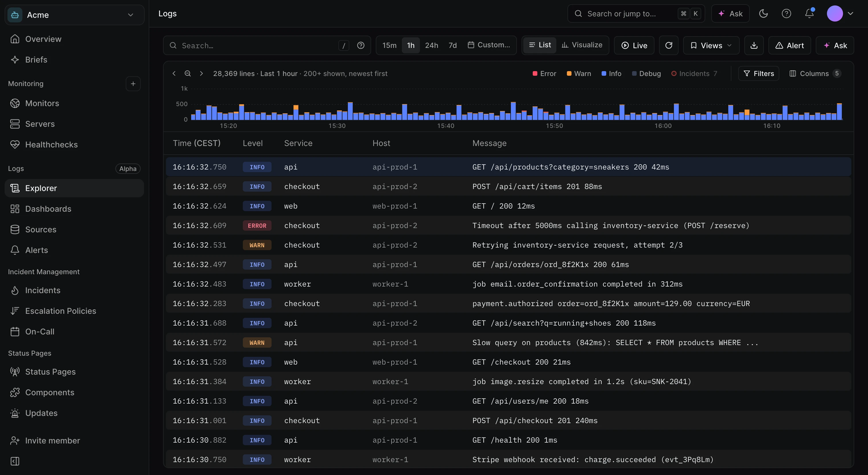
Task: Open help from top bar question icon
Action: click(x=786, y=14)
